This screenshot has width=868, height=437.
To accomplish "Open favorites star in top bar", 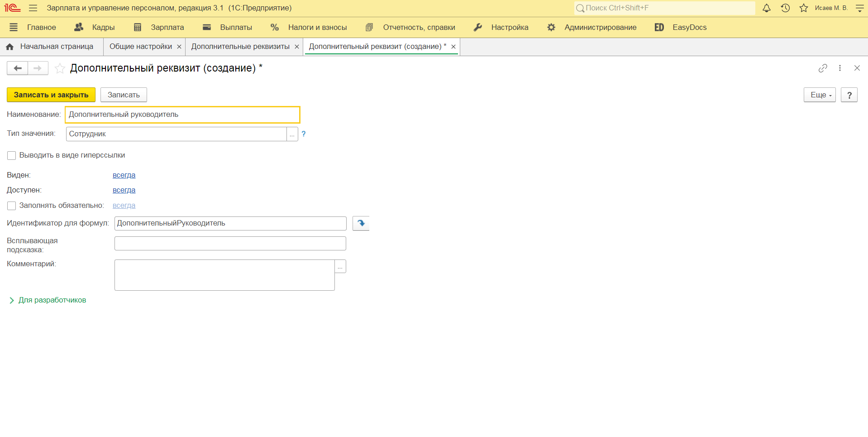I will pos(804,8).
